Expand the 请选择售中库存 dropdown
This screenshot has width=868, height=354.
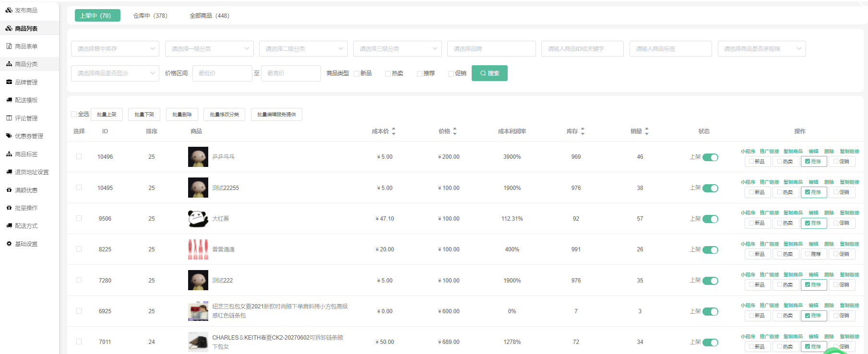pyautogui.click(x=115, y=49)
